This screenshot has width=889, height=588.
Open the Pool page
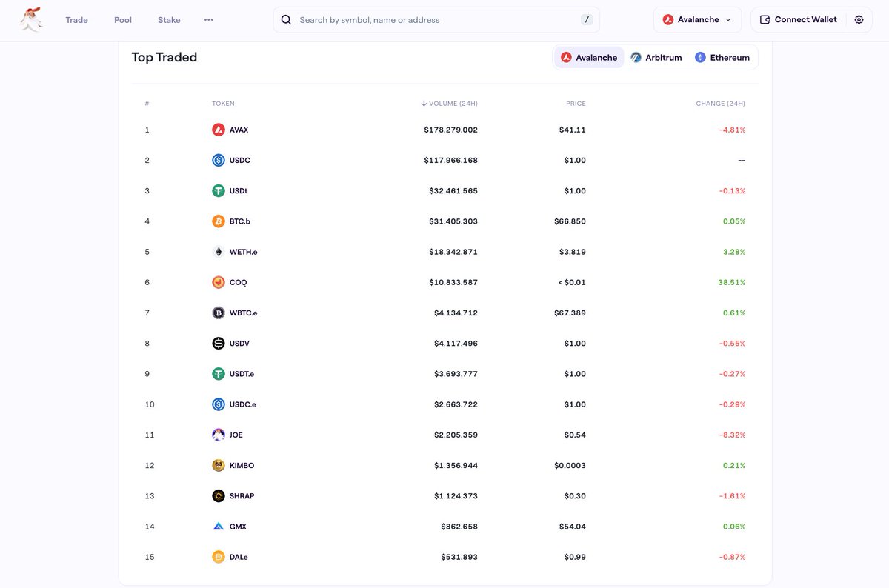[123, 20]
